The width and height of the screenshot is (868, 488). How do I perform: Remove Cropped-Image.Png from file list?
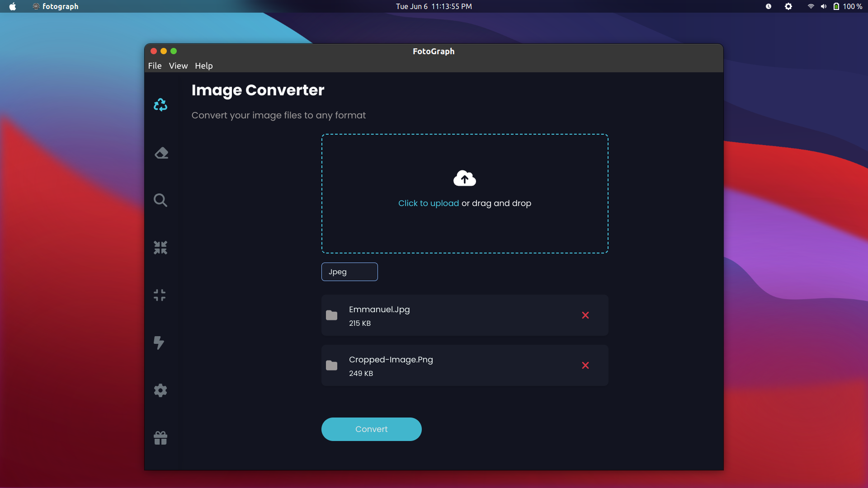[585, 365]
